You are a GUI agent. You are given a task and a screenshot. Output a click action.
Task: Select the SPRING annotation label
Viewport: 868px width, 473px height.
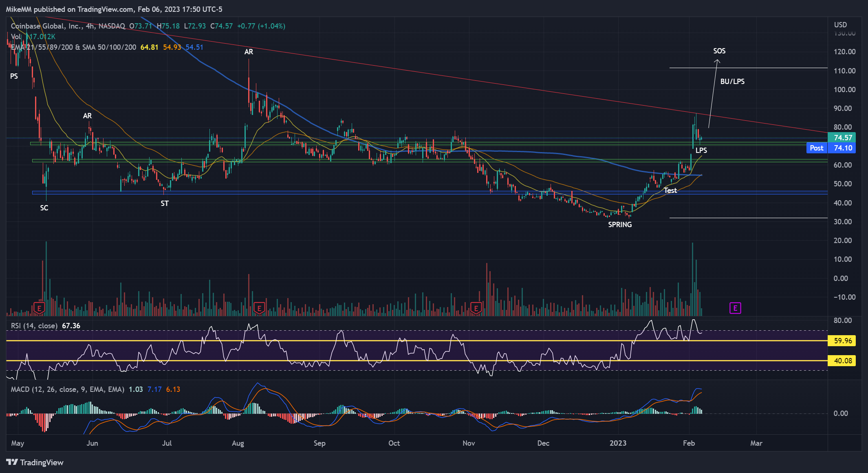pos(620,225)
